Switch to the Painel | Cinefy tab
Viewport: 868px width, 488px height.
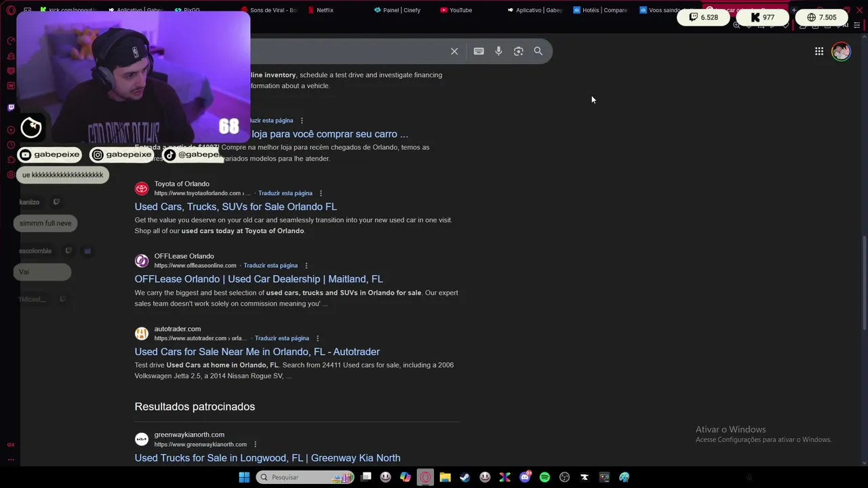[397, 10]
